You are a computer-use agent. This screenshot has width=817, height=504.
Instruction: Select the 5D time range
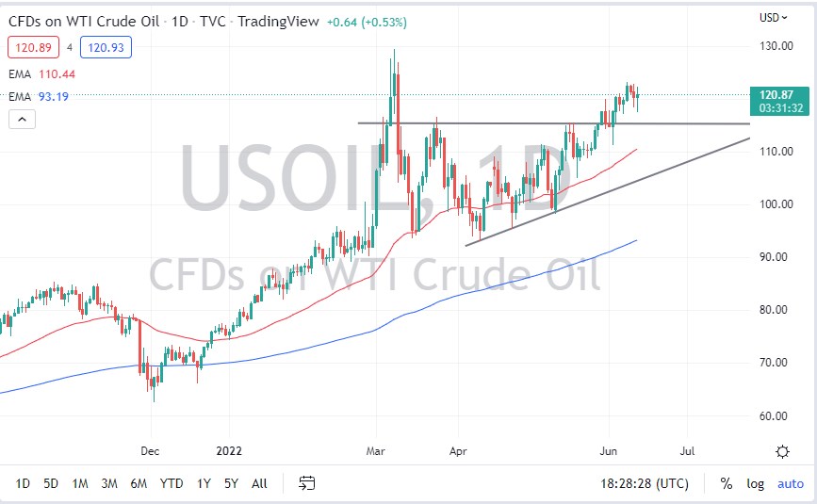pyautogui.click(x=51, y=483)
